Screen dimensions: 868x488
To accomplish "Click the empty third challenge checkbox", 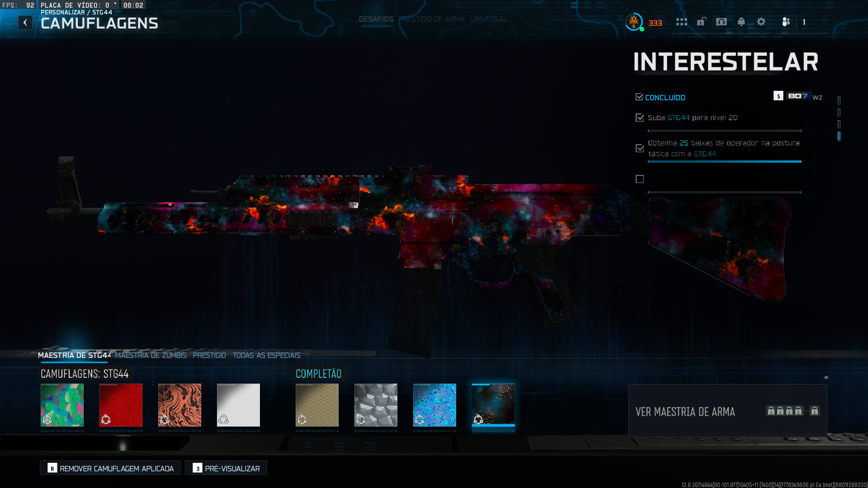I will pyautogui.click(x=640, y=179).
